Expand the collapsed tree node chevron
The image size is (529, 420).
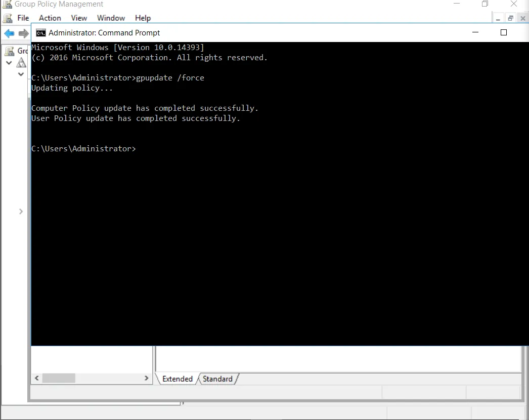[21, 212]
